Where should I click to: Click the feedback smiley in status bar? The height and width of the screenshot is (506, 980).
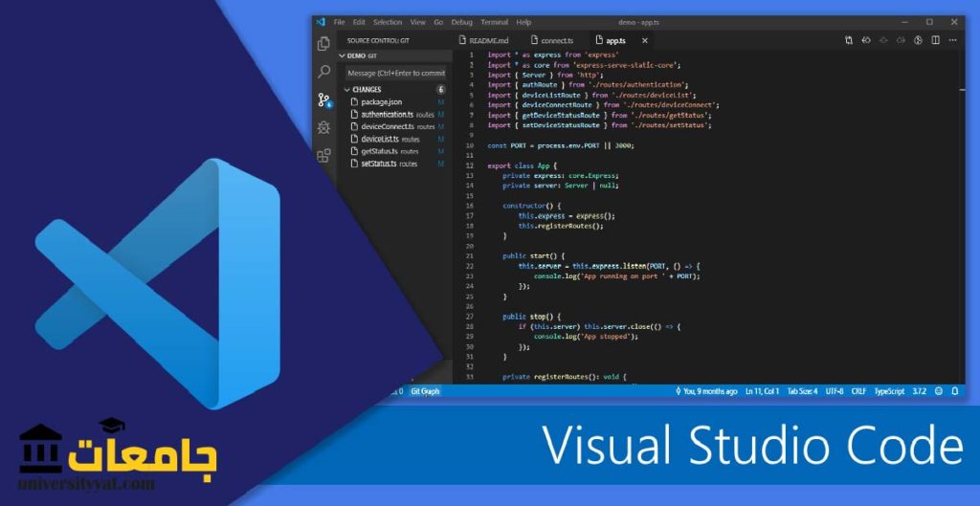click(x=939, y=391)
